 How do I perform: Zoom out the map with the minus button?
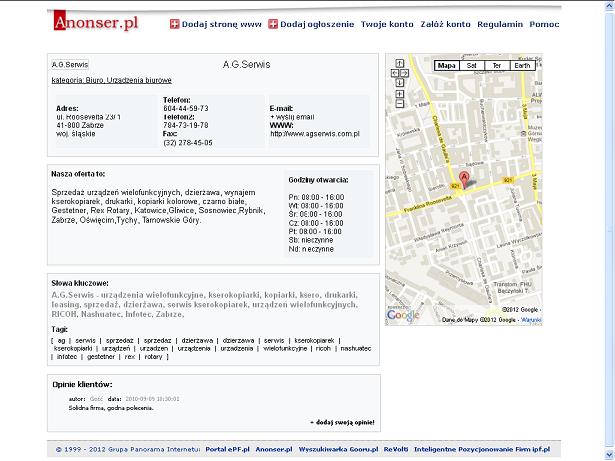coord(400,104)
